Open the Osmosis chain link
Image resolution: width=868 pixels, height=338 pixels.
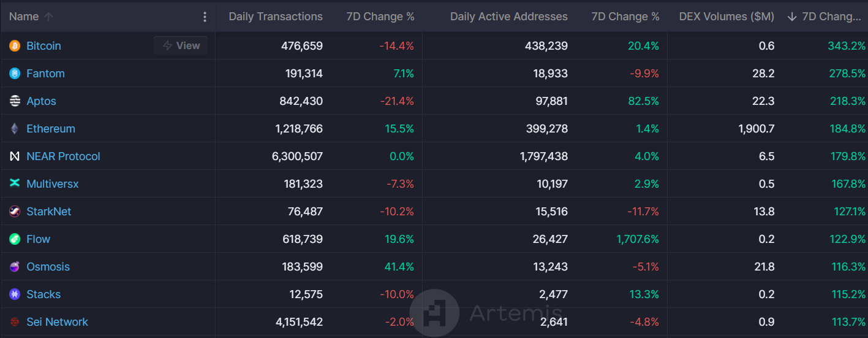(x=48, y=267)
